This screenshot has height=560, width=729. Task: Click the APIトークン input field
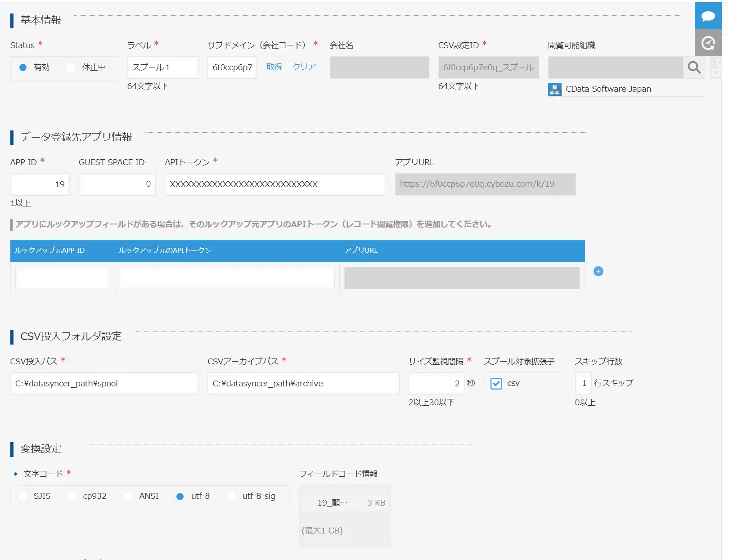point(275,184)
